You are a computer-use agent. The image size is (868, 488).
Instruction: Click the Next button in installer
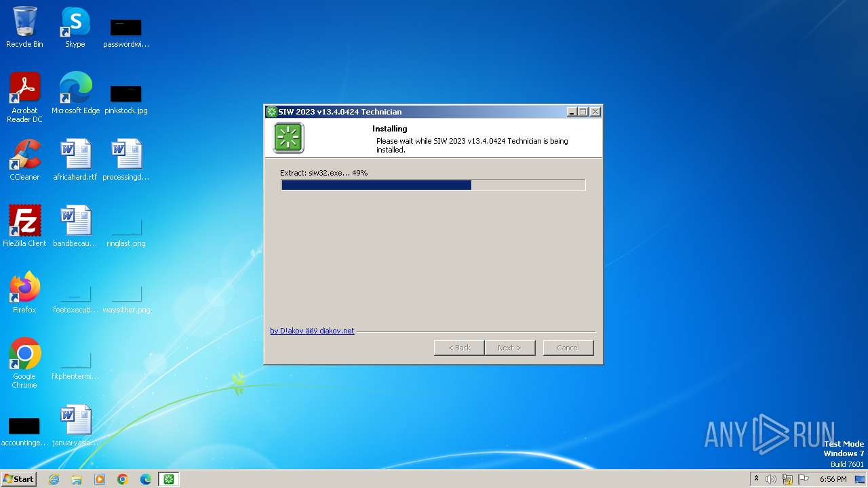coord(510,348)
